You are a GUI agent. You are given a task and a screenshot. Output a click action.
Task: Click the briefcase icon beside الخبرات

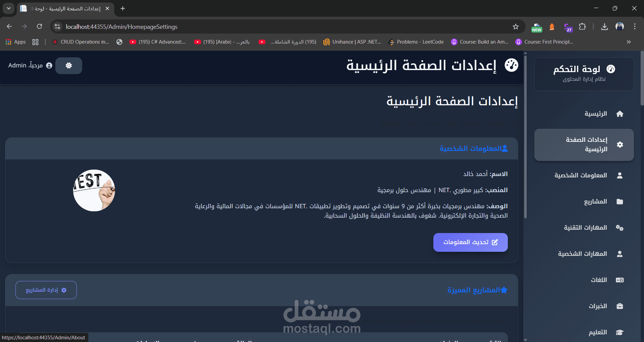coord(620,306)
